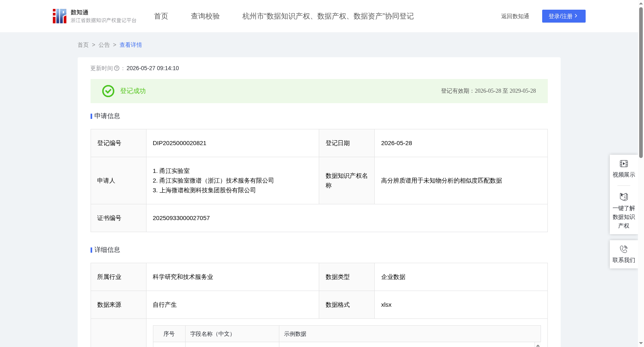Click registration date 2026-05-28 value
The image size is (644, 347).
click(x=396, y=143)
